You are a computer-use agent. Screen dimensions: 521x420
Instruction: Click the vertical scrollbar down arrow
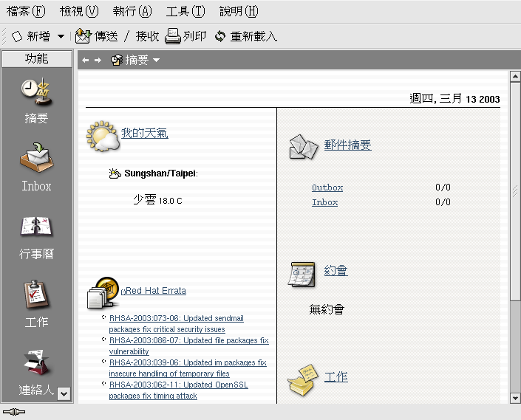coord(515,398)
